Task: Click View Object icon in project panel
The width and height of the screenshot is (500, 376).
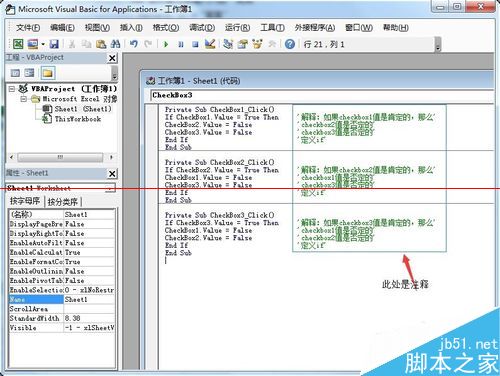Action: click(29, 73)
